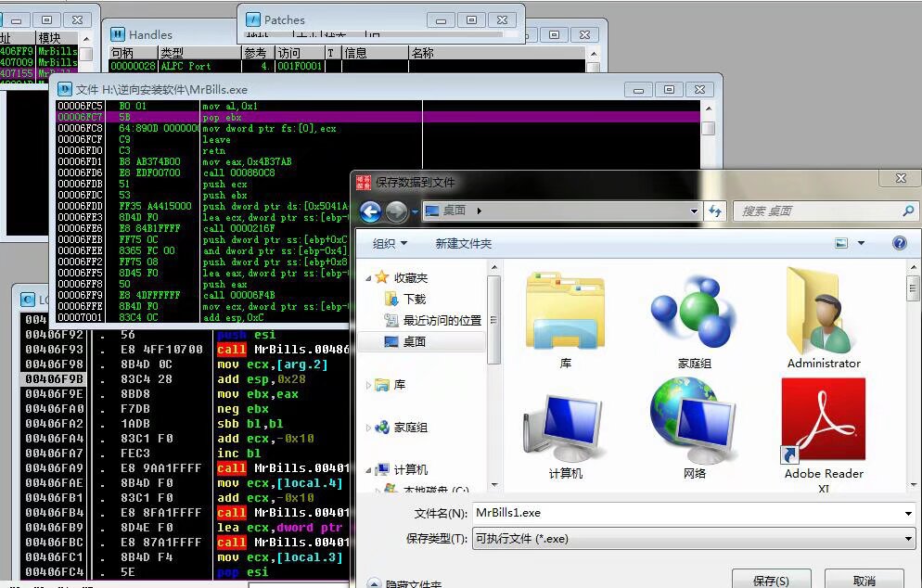
Task: Click the 文件名 input field
Action: 686,513
